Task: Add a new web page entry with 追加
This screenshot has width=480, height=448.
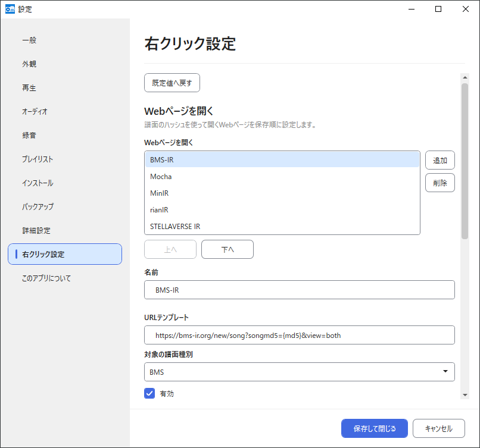Action: [x=440, y=160]
